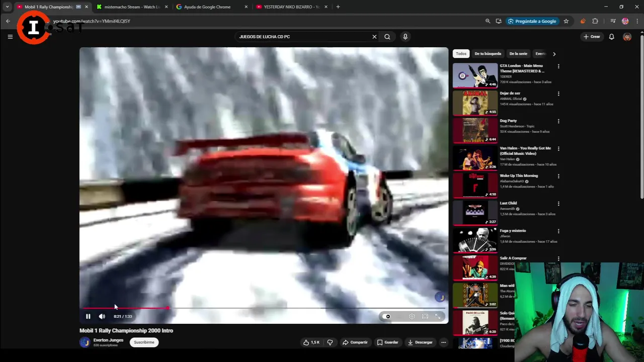Dislike the video with thumbs down

click(330, 342)
